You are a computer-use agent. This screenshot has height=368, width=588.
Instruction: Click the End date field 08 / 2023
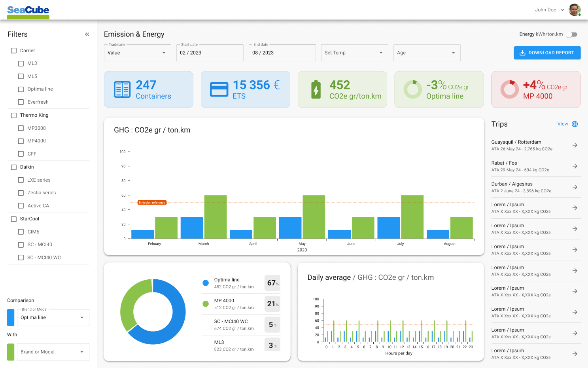point(282,53)
